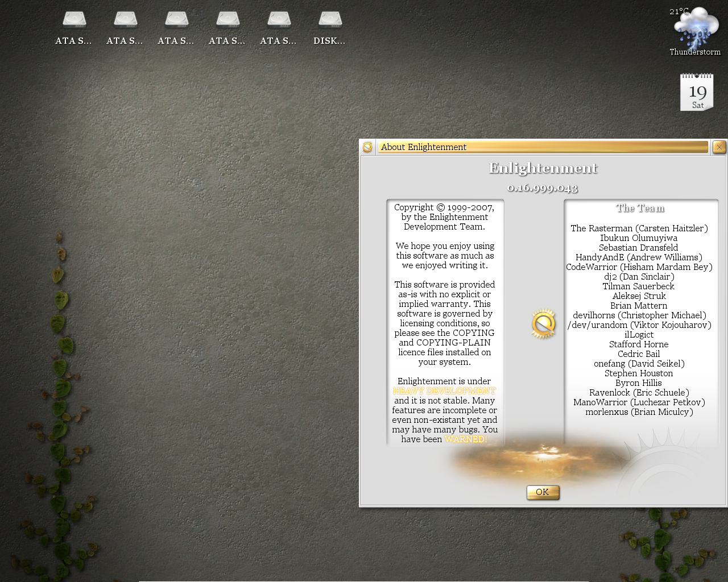
Task: Click The Team heading
Action: coord(640,209)
